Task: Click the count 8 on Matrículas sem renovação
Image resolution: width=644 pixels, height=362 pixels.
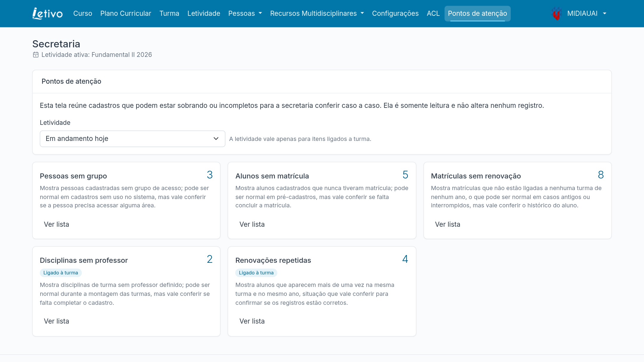Action: click(601, 175)
